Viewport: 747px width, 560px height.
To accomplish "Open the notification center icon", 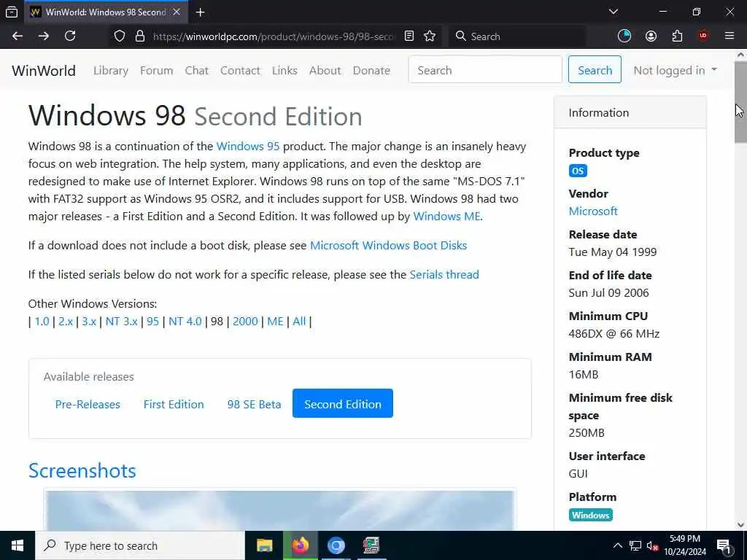I will pos(724,545).
